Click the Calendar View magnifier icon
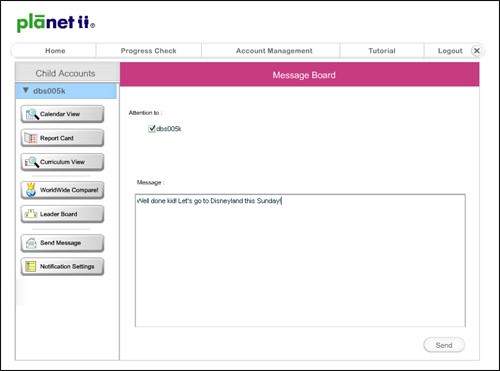Image resolution: width=500 pixels, height=371 pixels. [32, 114]
